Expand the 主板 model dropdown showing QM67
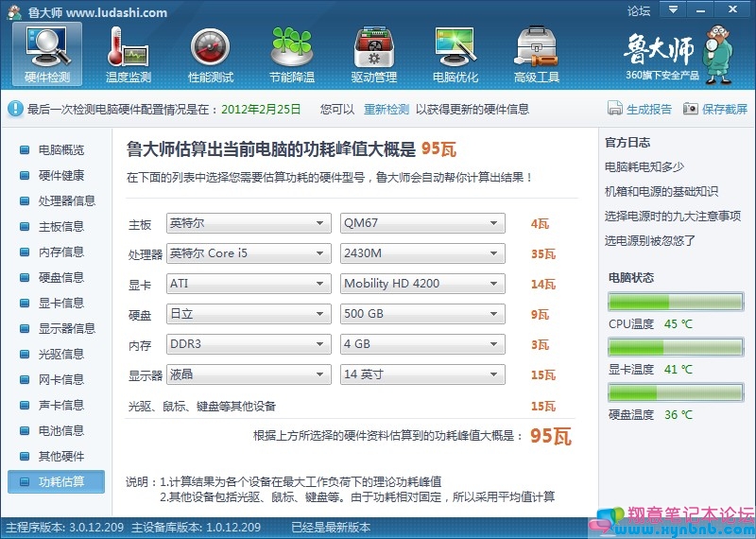756x539 pixels. (422, 223)
